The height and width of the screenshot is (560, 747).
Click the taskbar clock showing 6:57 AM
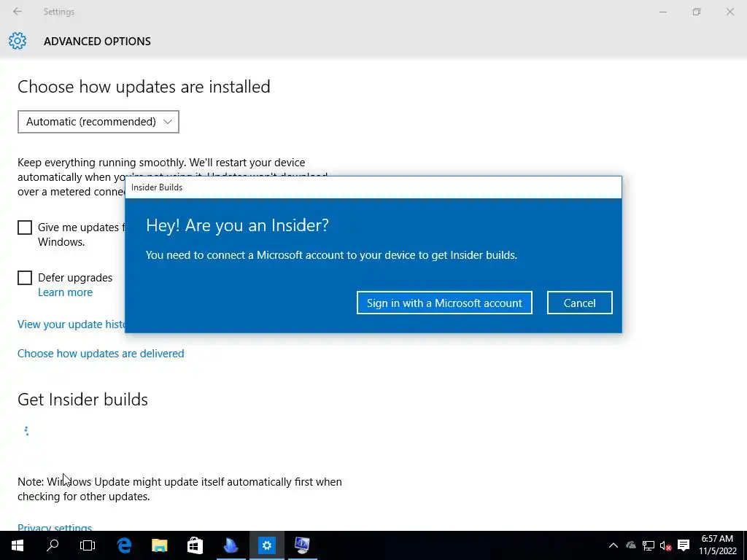[718, 545]
